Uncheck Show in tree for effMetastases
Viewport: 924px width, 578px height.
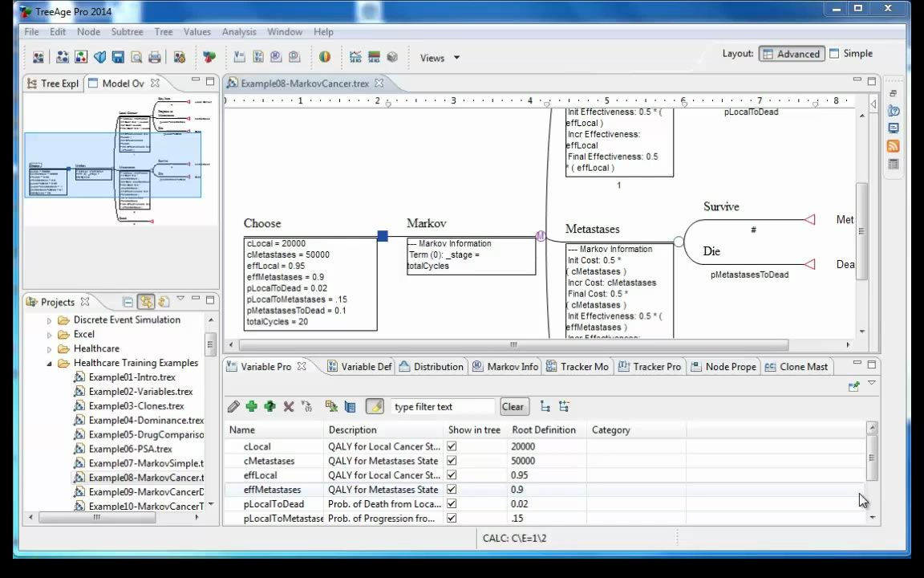click(x=452, y=490)
